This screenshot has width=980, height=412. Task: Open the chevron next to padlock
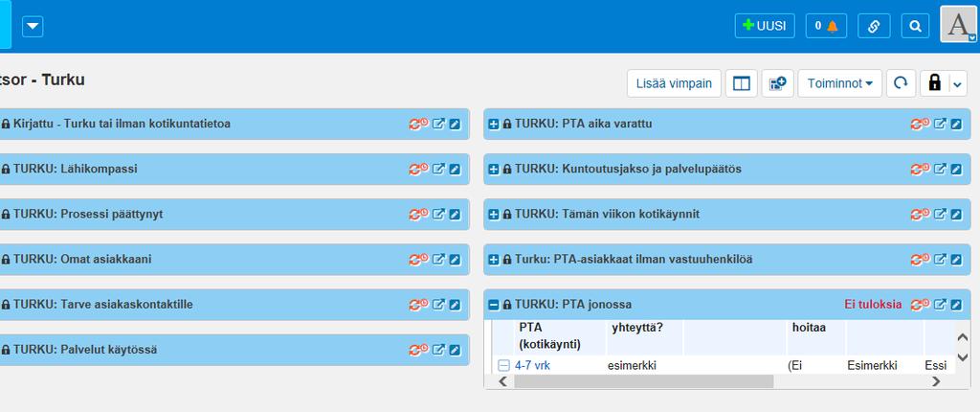(958, 83)
